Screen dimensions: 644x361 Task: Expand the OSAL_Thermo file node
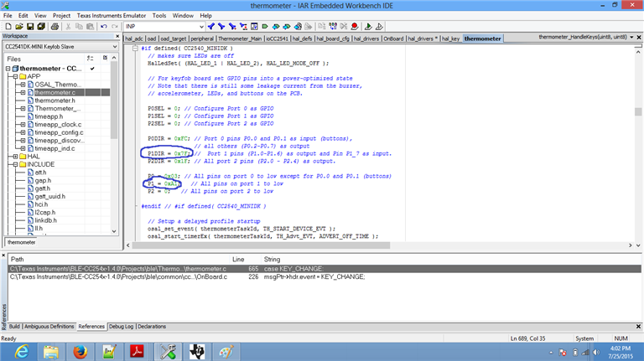23,85
